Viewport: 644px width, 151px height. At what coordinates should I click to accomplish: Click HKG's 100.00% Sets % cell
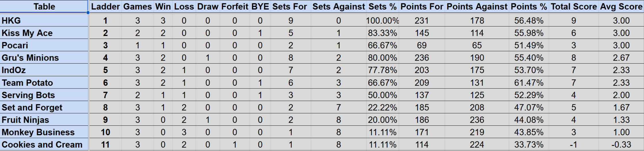coord(382,21)
